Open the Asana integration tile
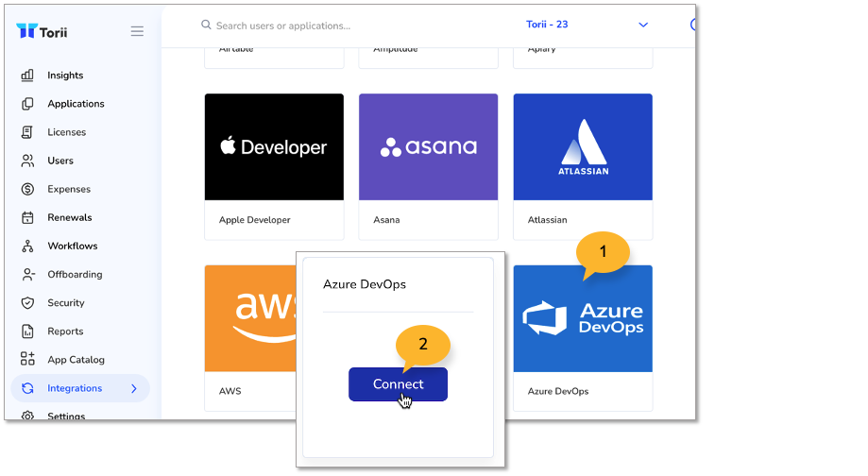The width and height of the screenshot is (868, 476). [x=429, y=166]
